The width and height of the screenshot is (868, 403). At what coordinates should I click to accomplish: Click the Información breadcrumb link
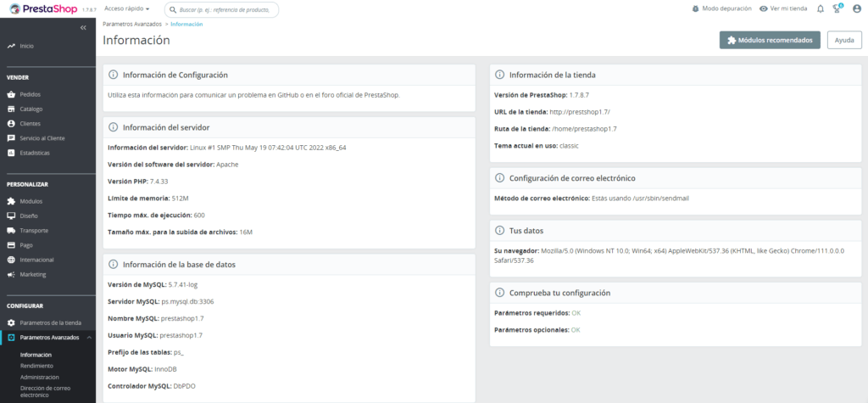186,25
